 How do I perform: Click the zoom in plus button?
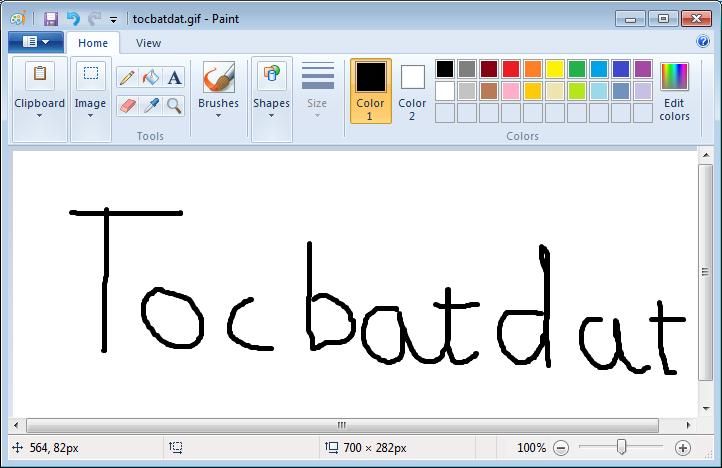[x=683, y=448]
